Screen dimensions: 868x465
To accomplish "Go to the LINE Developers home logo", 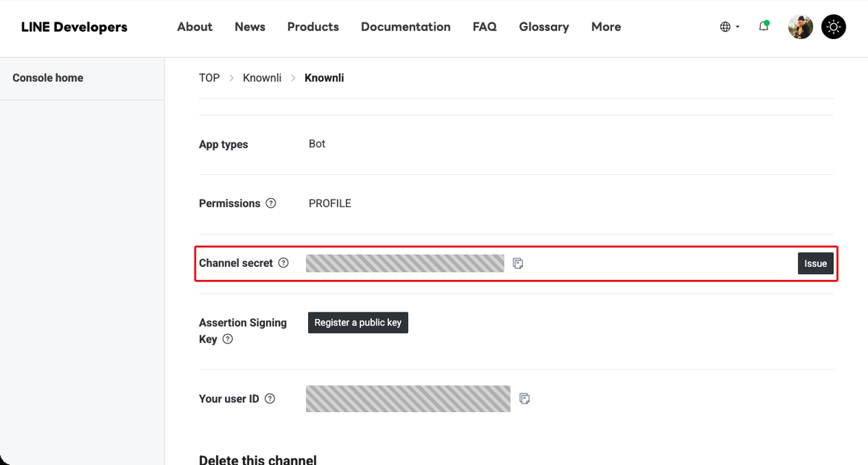I will [x=74, y=27].
